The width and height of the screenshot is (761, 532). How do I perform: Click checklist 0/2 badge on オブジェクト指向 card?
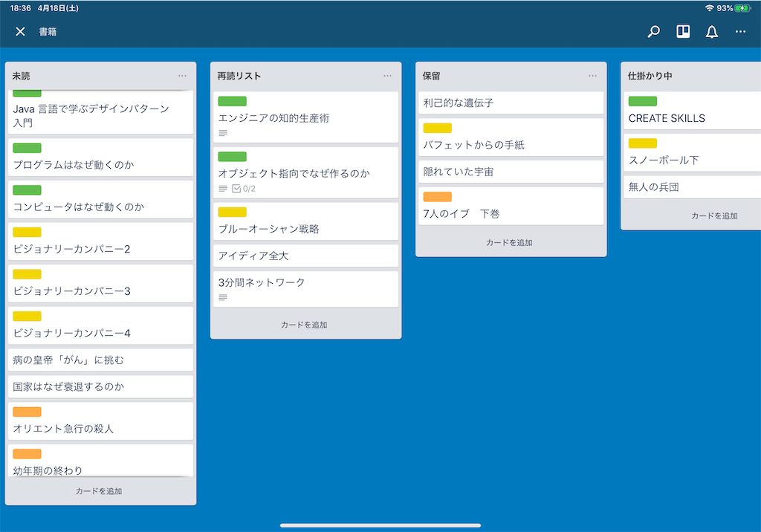pyautogui.click(x=244, y=189)
